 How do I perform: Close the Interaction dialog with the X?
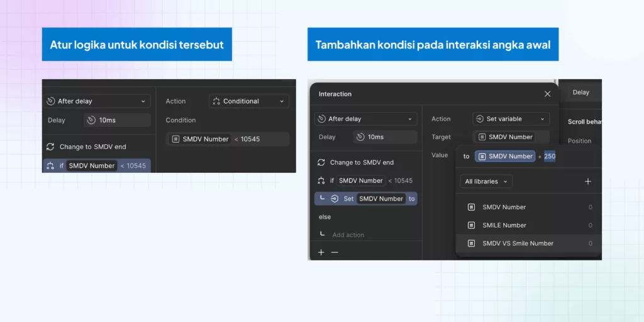coord(547,94)
